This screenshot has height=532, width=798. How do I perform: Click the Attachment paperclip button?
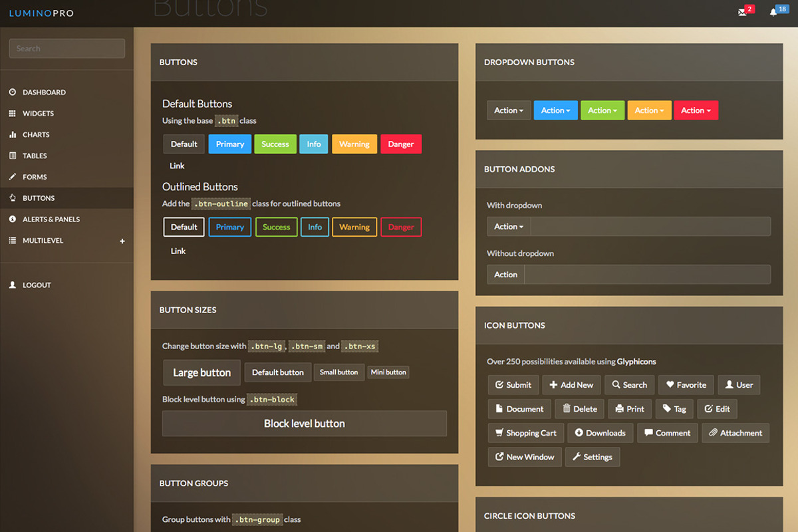(735, 433)
